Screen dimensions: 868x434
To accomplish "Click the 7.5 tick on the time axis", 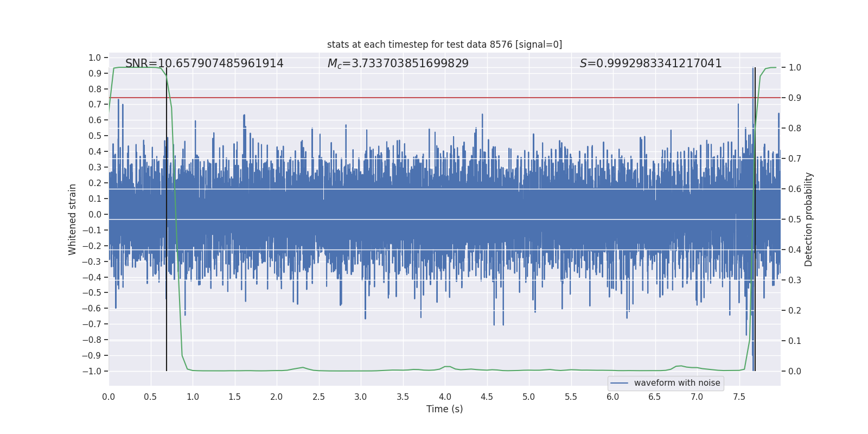I will pyautogui.click(x=739, y=397).
